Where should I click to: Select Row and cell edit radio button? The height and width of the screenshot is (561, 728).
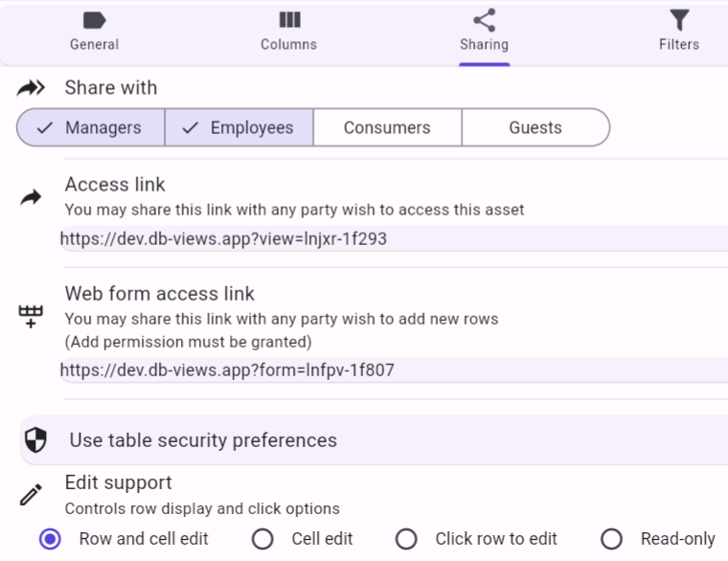[x=51, y=539]
